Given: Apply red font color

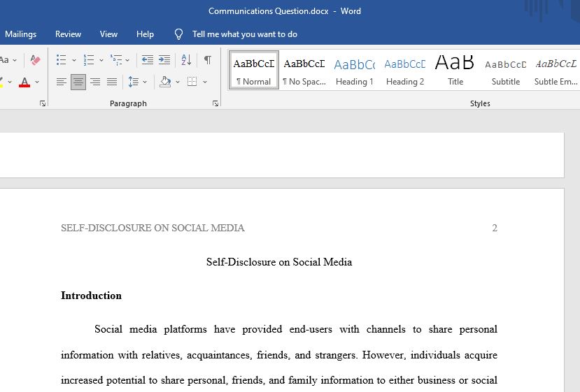Looking at the screenshot, I should [x=24, y=82].
